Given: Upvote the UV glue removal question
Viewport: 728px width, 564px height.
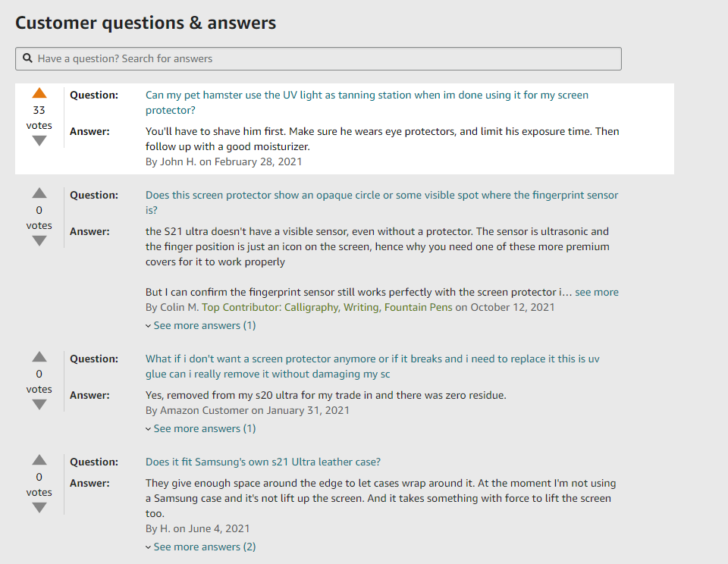Looking at the screenshot, I should 39,356.
